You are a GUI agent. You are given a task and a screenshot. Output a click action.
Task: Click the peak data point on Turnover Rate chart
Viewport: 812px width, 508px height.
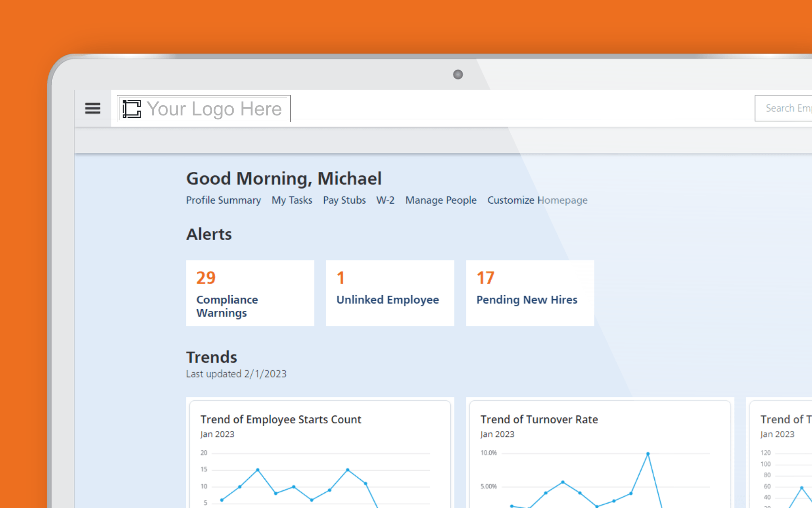648,454
